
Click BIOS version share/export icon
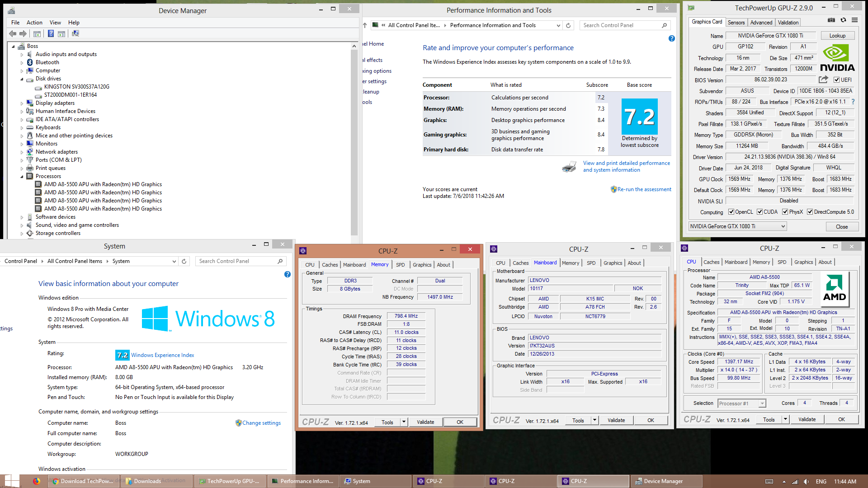coord(823,80)
